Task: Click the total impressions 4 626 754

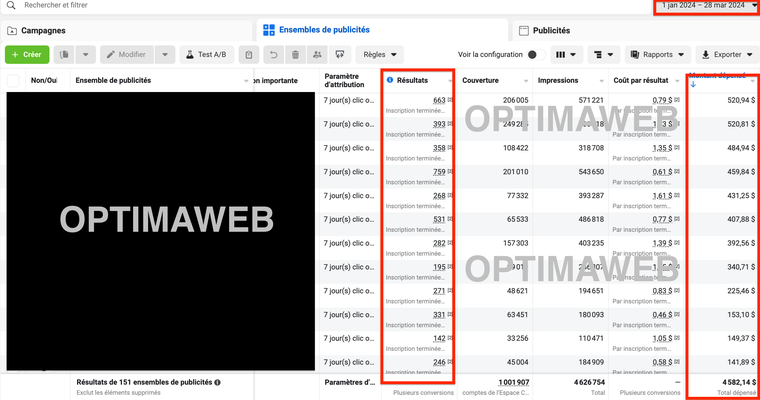Action: (x=589, y=383)
